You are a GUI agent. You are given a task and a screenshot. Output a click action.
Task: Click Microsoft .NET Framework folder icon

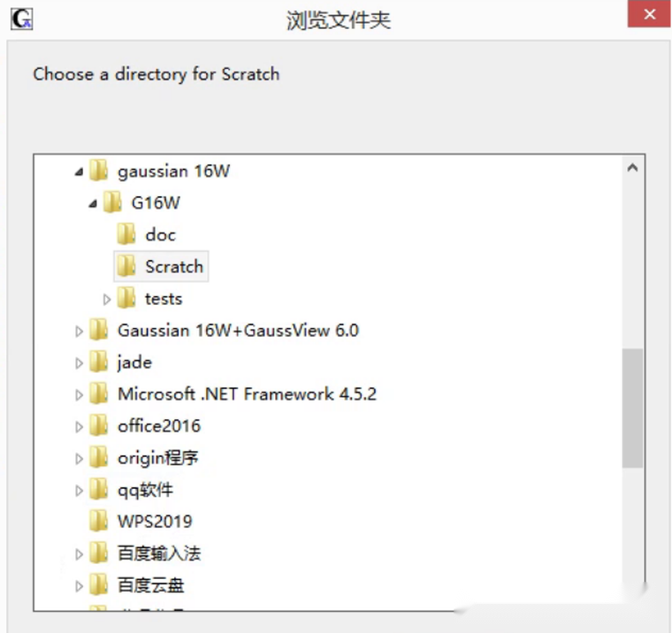point(98,393)
